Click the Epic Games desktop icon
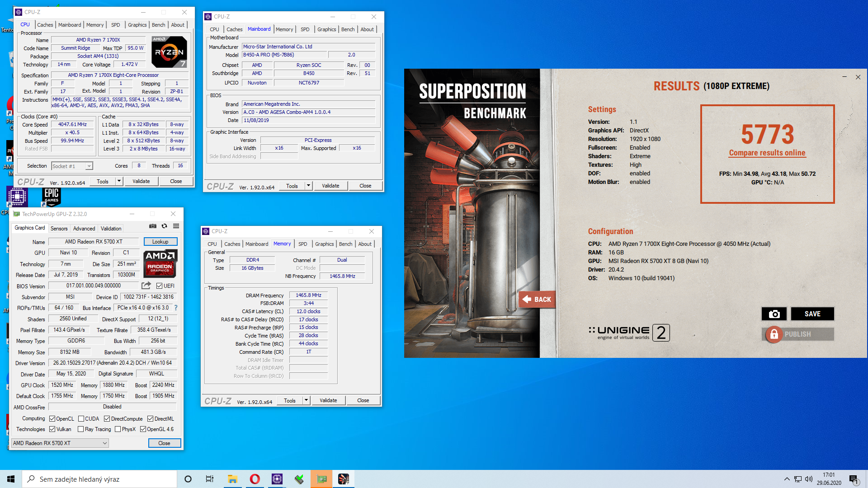The height and width of the screenshot is (488, 868). [x=51, y=197]
